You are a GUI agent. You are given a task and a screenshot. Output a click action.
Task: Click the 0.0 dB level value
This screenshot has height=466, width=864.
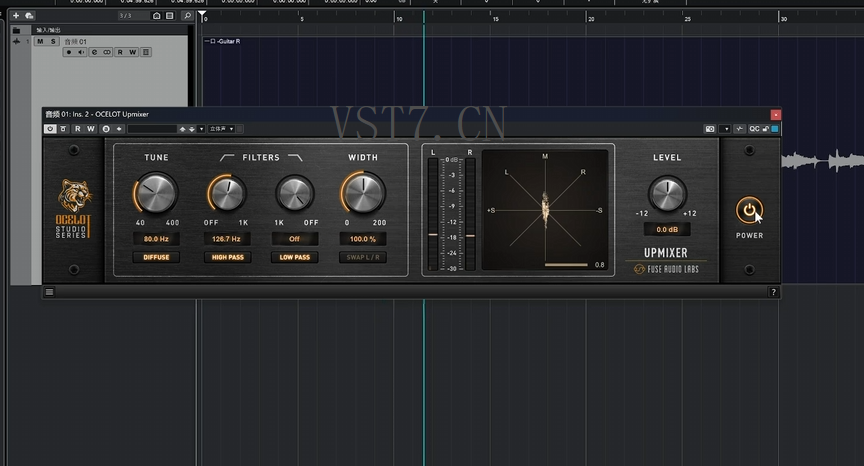pos(667,229)
